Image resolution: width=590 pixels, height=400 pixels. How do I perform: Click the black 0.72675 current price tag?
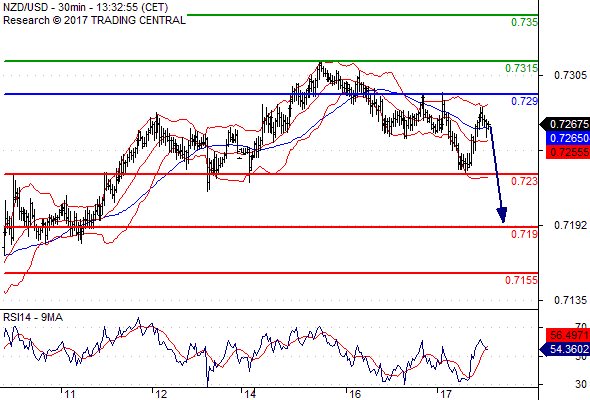tap(565, 124)
